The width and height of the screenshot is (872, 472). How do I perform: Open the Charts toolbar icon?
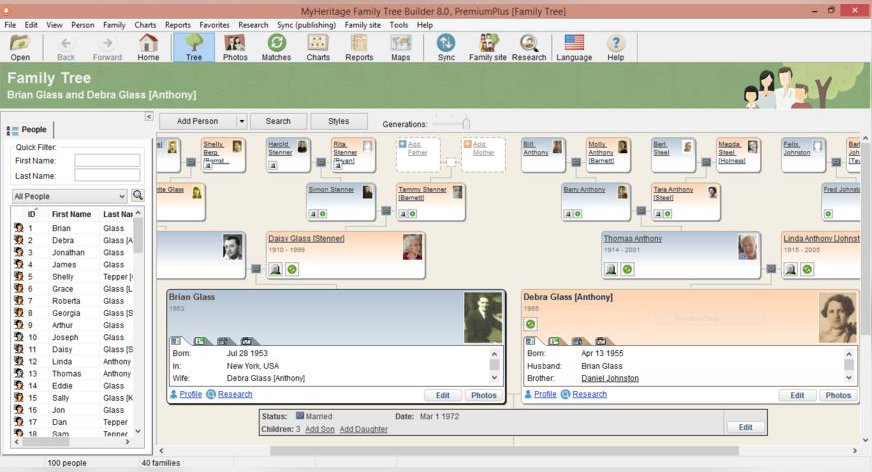coord(318,47)
